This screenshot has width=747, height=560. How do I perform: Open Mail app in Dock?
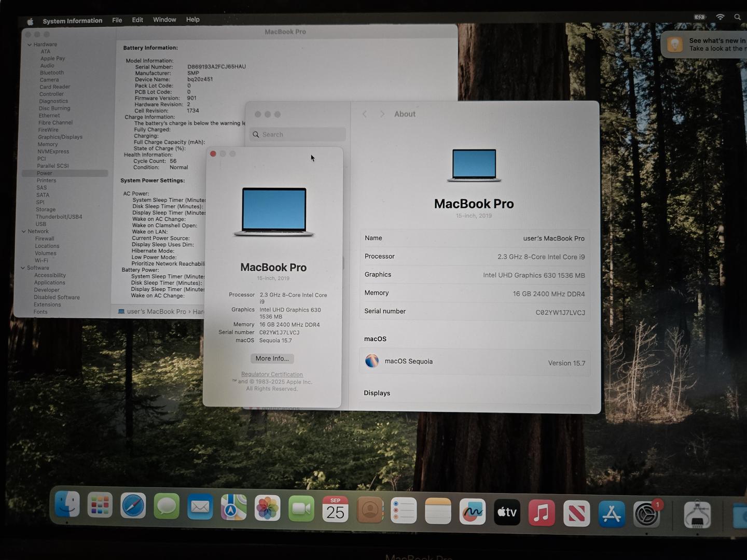point(200,507)
